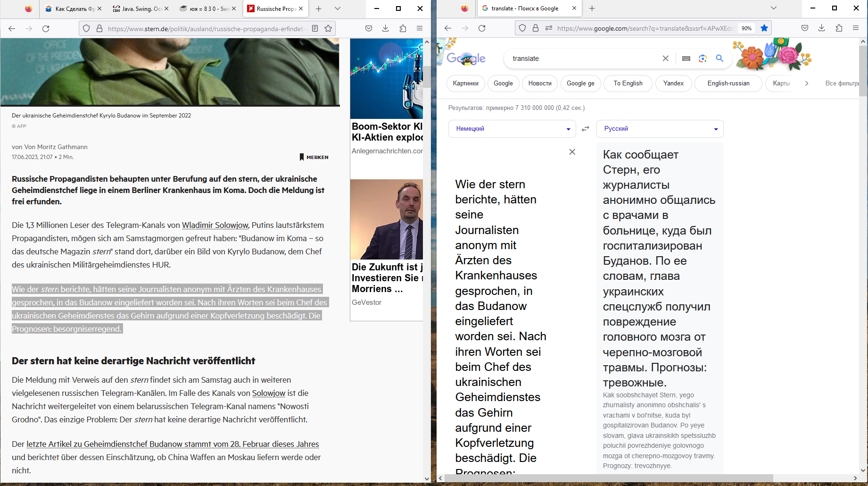This screenshot has height=486, width=868.
Task: Open Downloads in the left Firefox window
Action: 386,28
